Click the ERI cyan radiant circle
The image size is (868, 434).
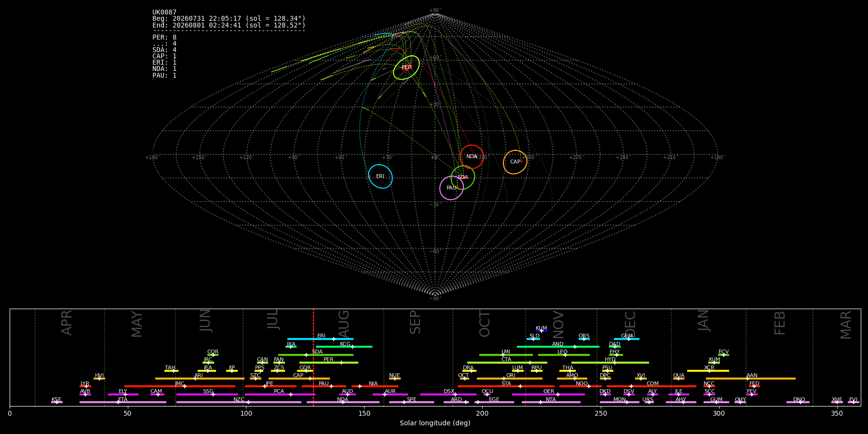click(380, 176)
